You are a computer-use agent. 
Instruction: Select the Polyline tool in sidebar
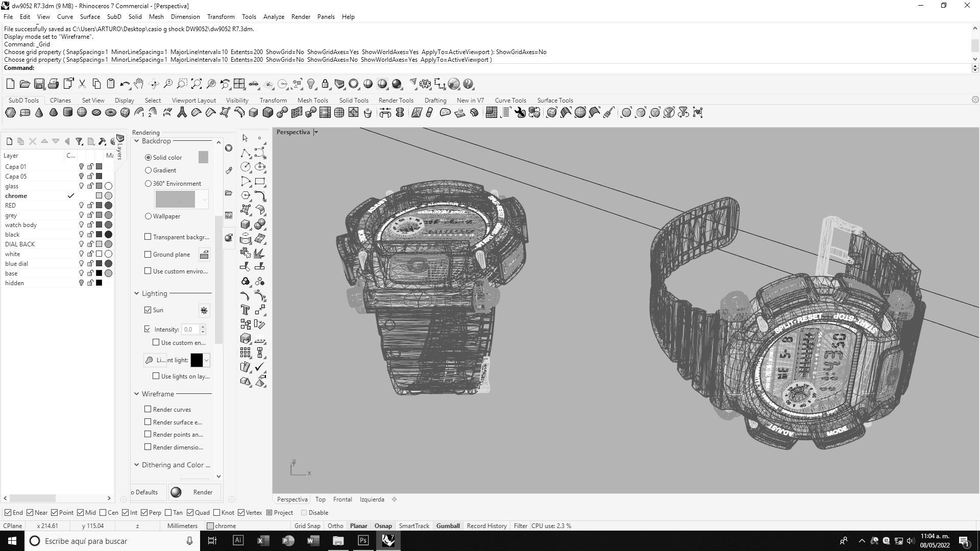[x=246, y=153]
